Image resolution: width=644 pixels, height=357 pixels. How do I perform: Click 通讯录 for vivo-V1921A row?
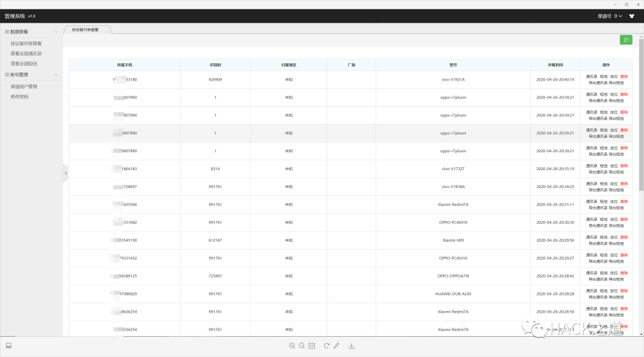click(x=592, y=76)
